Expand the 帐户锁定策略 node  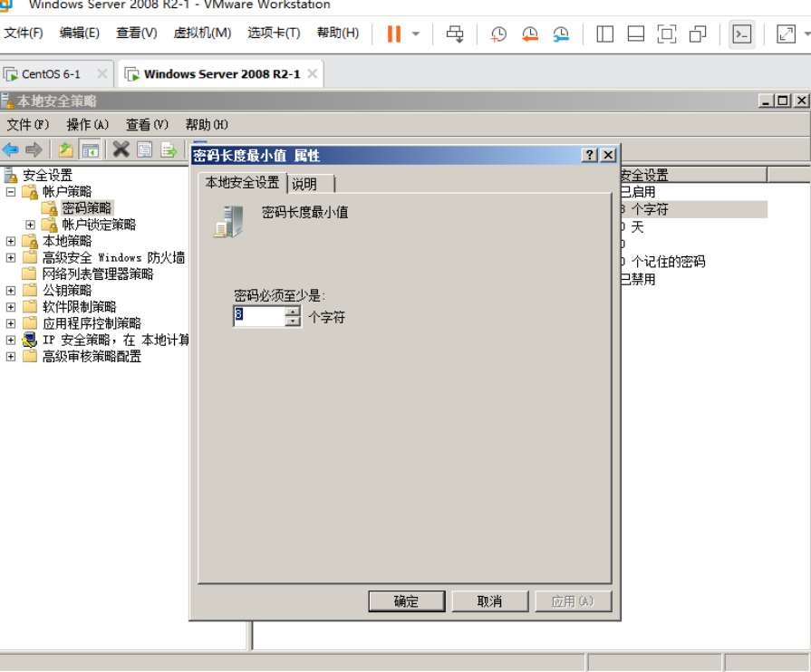[30, 225]
